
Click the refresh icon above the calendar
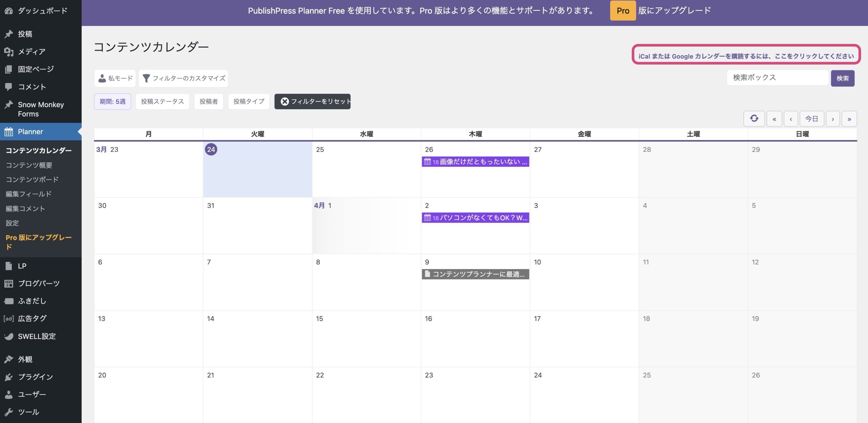click(754, 118)
